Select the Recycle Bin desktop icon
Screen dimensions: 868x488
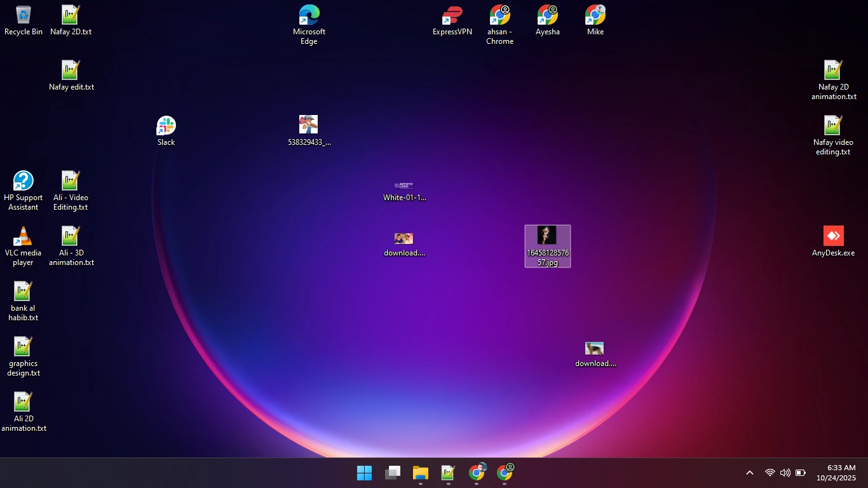24,20
